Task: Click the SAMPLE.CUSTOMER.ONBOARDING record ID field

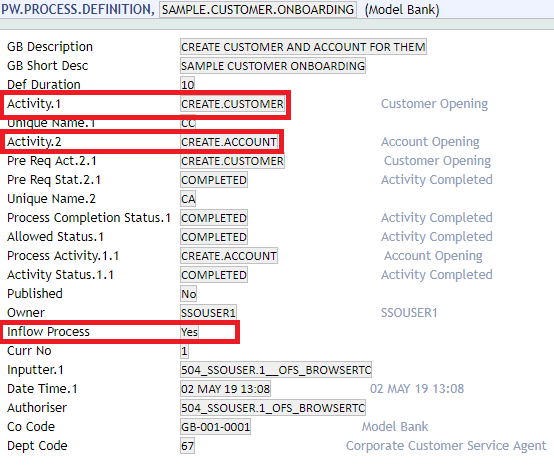Action: [x=258, y=10]
